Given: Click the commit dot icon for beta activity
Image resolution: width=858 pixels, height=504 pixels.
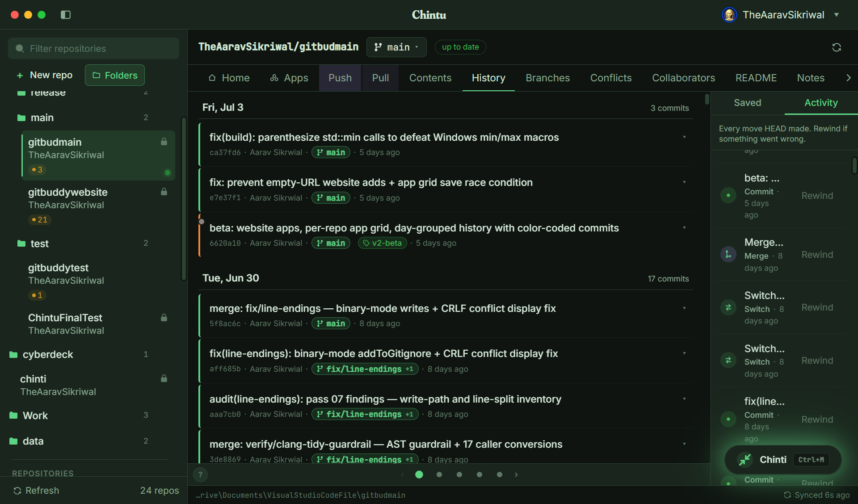Looking at the screenshot, I should pyautogui.click(x=728, y=195).
